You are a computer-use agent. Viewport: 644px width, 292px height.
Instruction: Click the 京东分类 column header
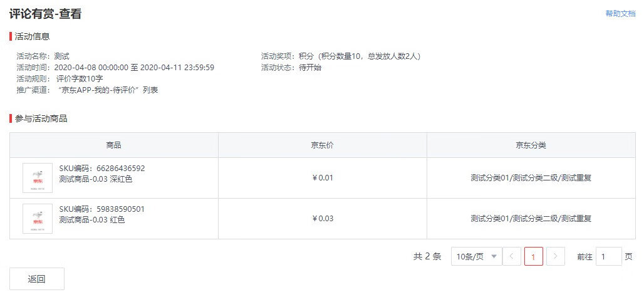(x=531, y=145)
